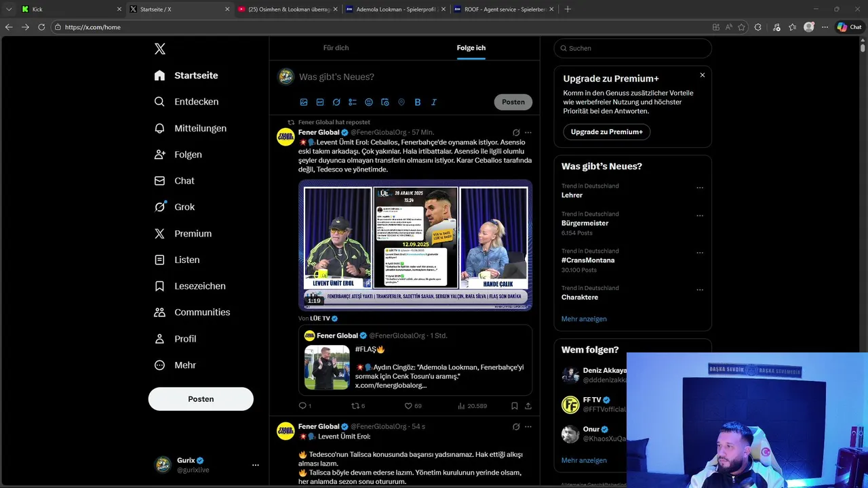The width and height of the screenshot is (868, 488).
Task: Open Grok from the sidebar
Action: coord(174,207)
